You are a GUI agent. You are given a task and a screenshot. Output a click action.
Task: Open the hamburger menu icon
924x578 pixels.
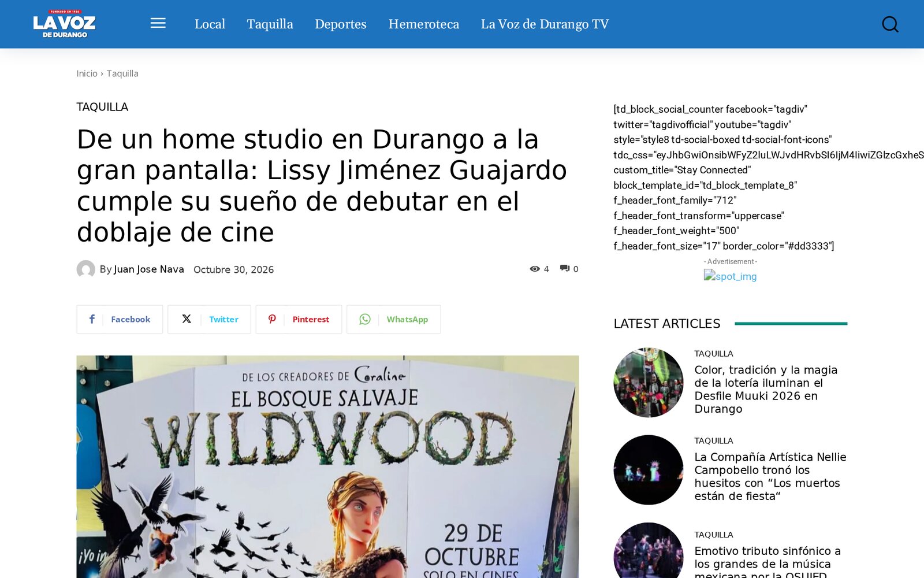158,23
